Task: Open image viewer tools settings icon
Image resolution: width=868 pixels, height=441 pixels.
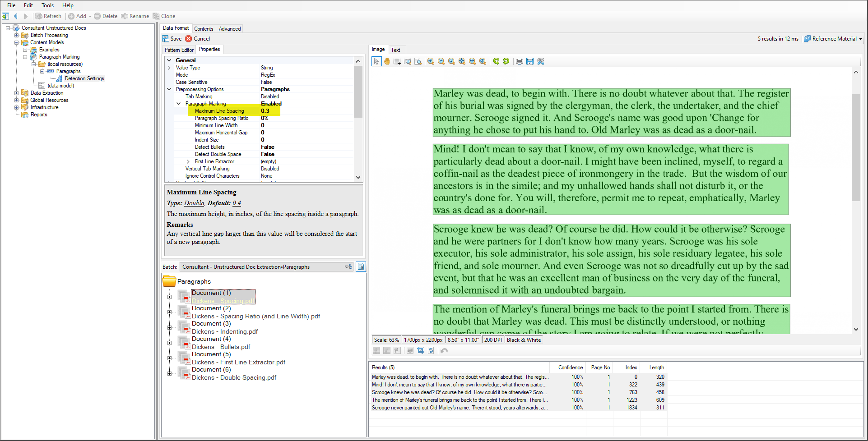Action: coord(540,61)
